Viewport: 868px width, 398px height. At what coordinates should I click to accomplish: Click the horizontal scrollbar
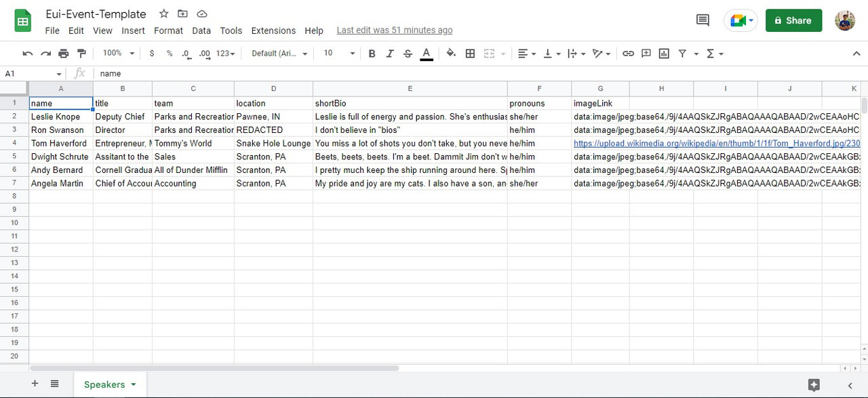pyautogui.click(x=214, y=368)
